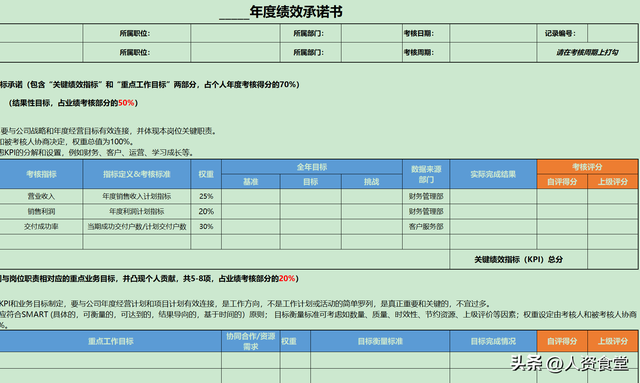Select the 重点工作目标 header cell
Image resolution: width=640 pixels, height=383 pixels.
point(111,341)
